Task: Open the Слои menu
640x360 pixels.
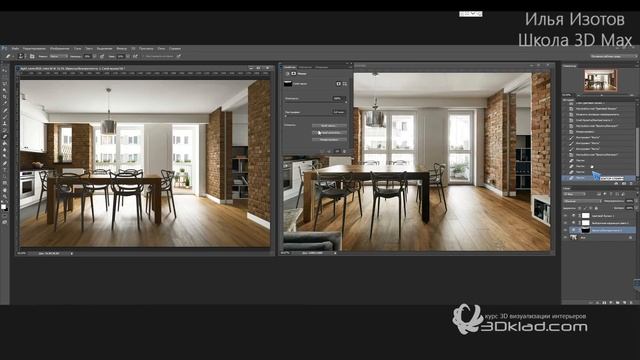Action: pos(77,49)
